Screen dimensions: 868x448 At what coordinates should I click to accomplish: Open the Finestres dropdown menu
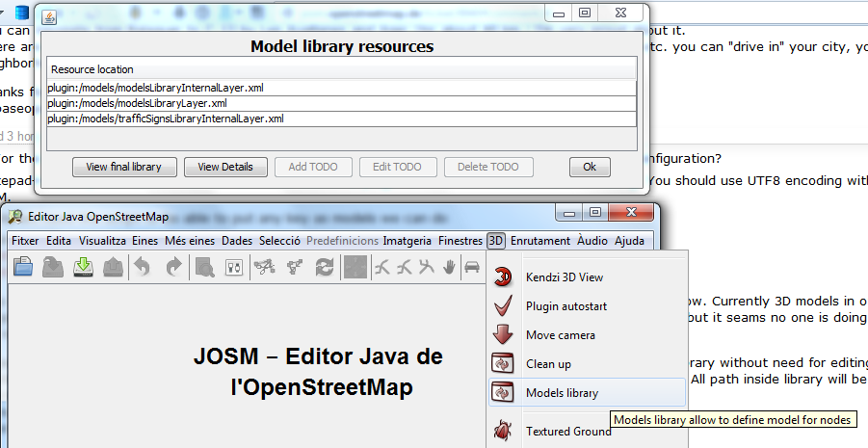click(460, 241)
